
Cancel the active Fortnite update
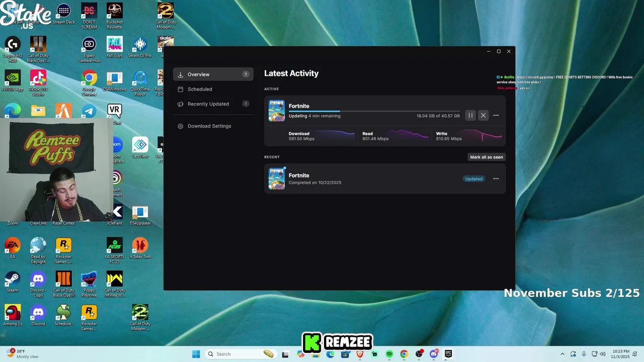[x=483, y=116]
